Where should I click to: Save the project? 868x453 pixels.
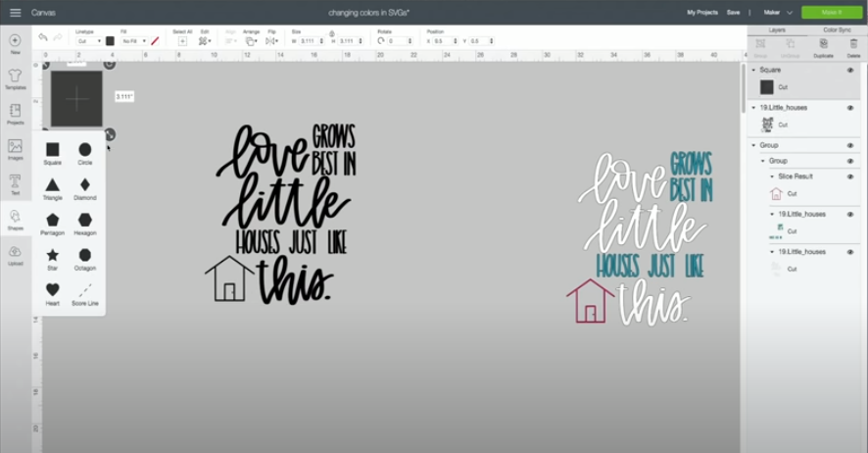pos(733,12)
